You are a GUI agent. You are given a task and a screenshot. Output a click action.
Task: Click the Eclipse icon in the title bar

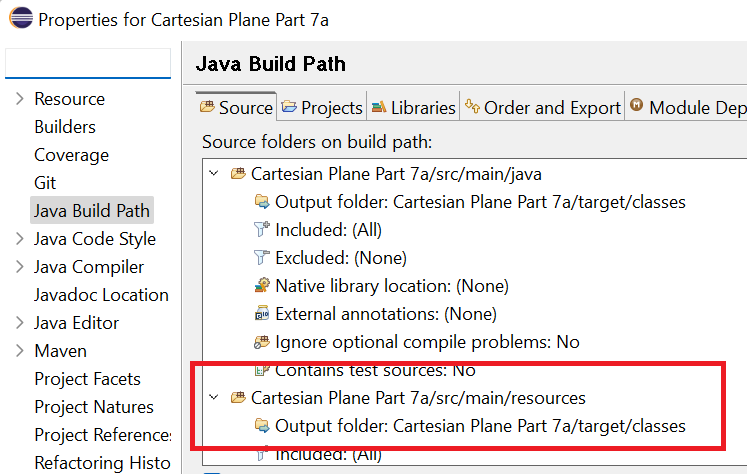(x=19, y=19)
